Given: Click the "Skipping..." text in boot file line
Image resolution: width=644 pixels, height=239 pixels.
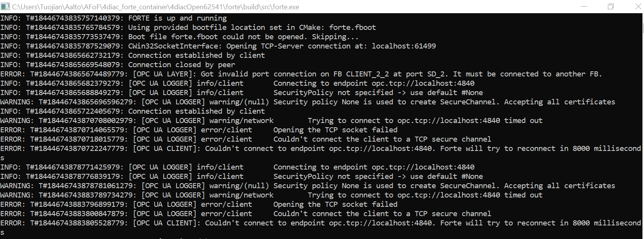Looking at the screenshot, I should 336,37.
